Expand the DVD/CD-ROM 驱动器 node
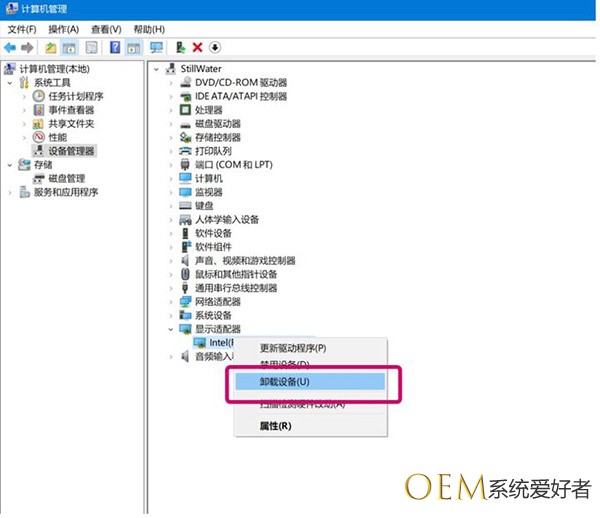This screenshot has width=600, height=518. [x=172, y=83]
